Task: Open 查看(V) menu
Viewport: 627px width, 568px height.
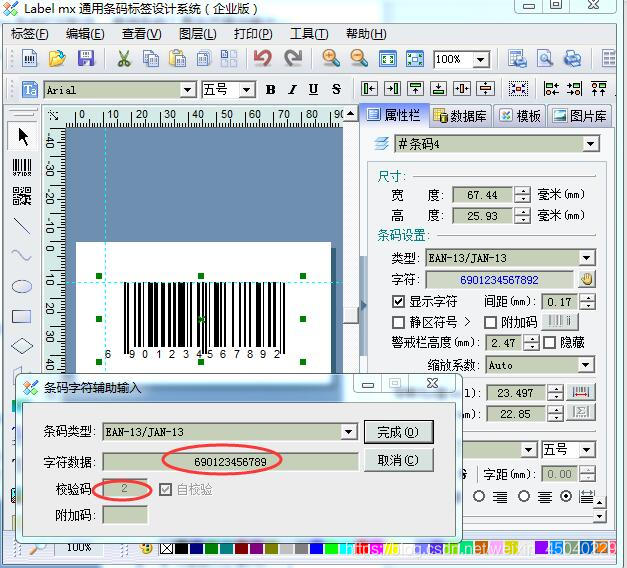Action: coord(142,34)
